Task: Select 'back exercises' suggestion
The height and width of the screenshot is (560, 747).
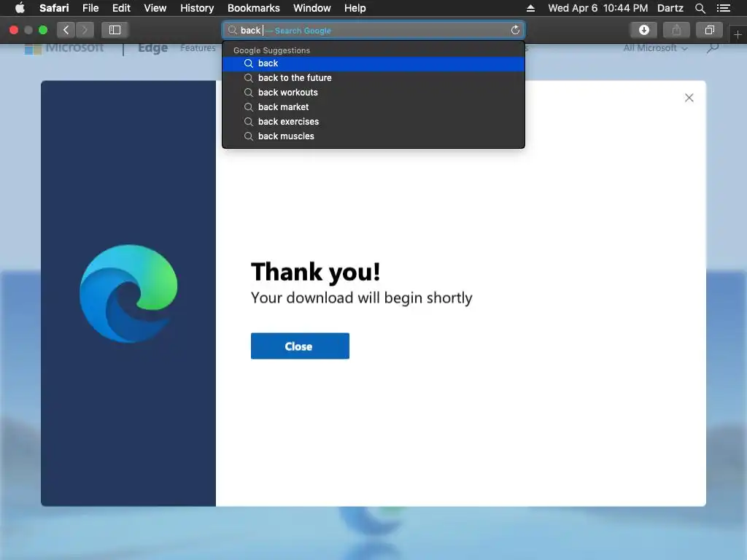Action: click(373, 122)
